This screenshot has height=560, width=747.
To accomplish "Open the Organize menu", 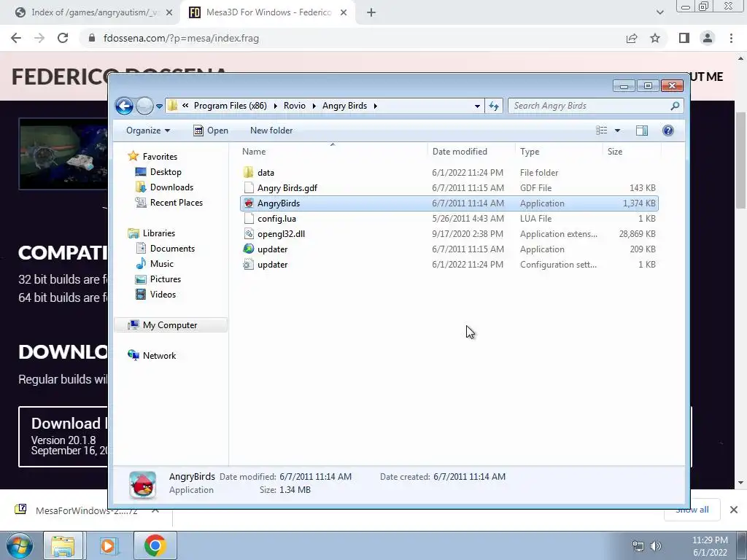I will [147, 131].
